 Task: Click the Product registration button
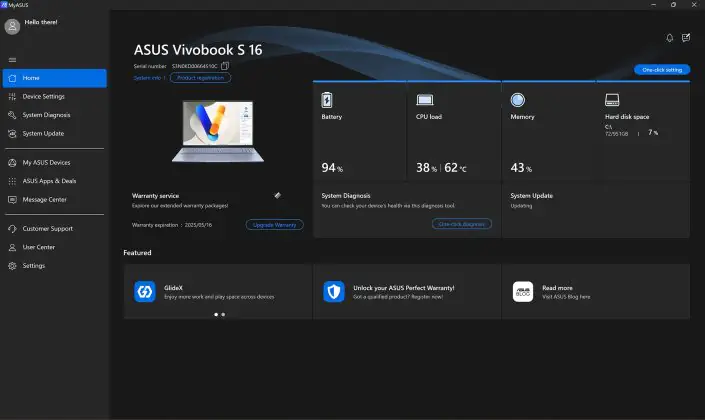click(200, 78)
